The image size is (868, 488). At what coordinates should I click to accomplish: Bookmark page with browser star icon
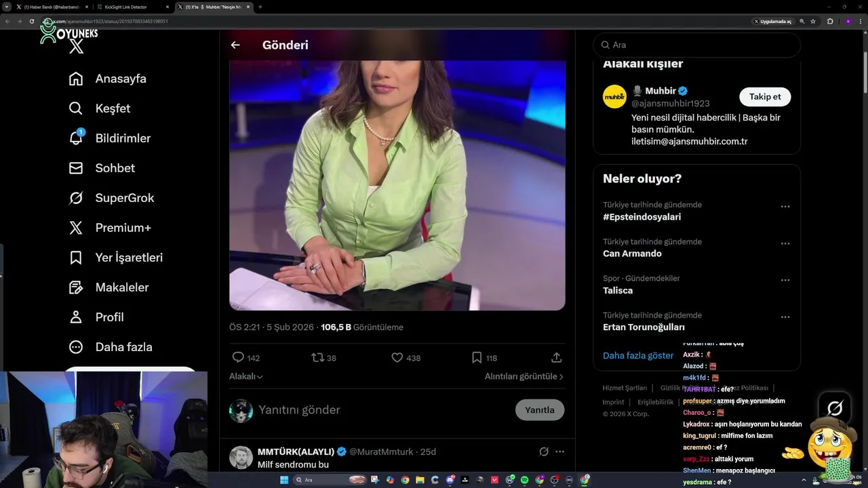point(813,21)
